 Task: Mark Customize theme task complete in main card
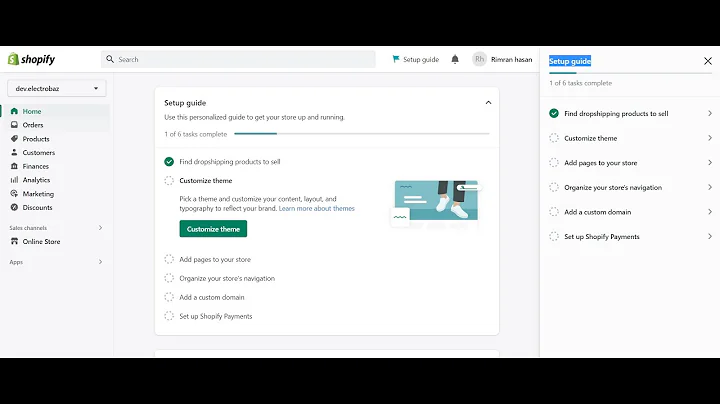point(169,180)
